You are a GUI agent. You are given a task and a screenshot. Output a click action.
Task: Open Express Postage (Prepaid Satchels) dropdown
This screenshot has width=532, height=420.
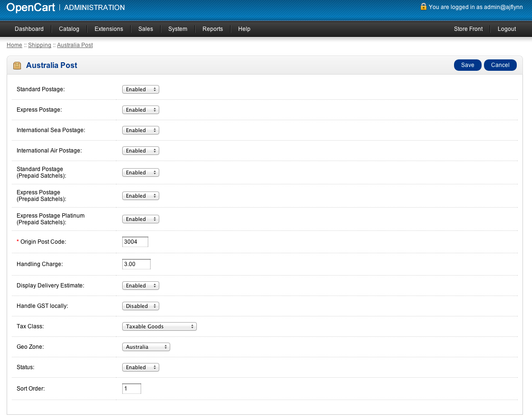tap(140, 196)
